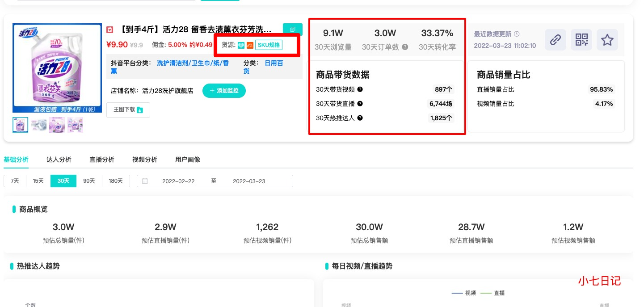The image size is (644, 307).
Task: Switch to the 达人分析 tab
Action: [x=59, y=159]
